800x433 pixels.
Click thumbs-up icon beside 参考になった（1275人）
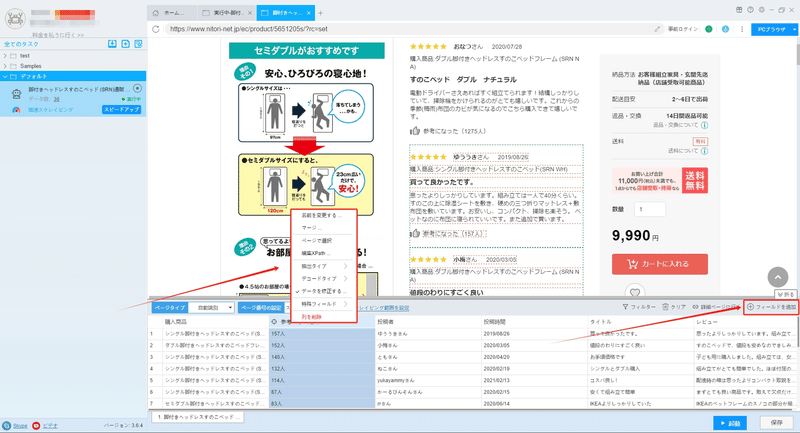tap(415, 131)
